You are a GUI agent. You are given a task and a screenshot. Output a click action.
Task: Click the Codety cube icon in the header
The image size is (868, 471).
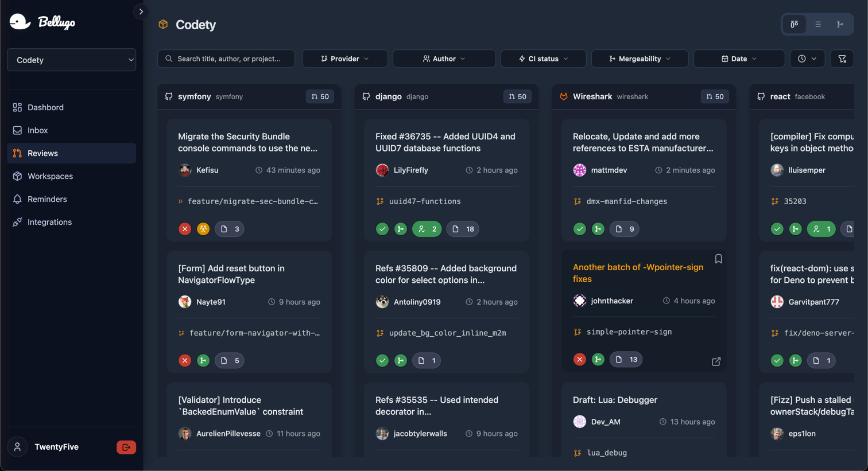point(162,25)
